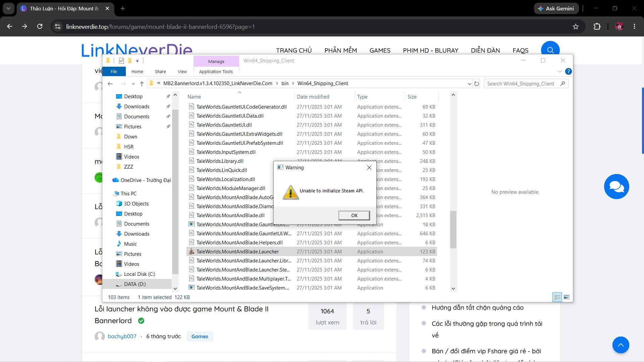644x362 pixels.
Task: Open Explorer help question mark icon
Action: [x=568, y=71]
